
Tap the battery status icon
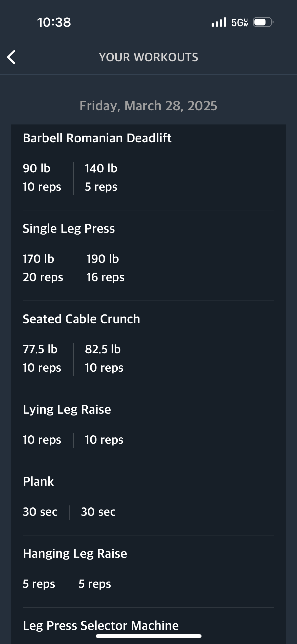(263, 22)
